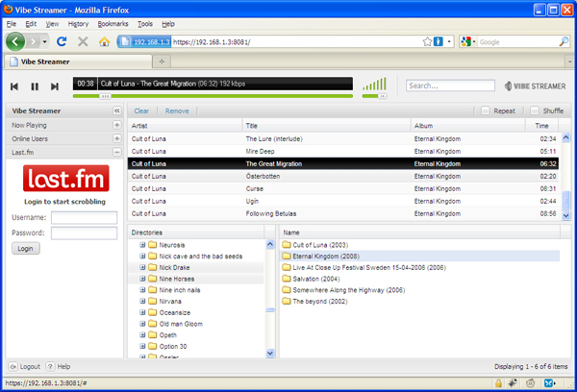Viewport: 577px width, 392px height.
Task: Open Help link
Action: coord(58,367)
